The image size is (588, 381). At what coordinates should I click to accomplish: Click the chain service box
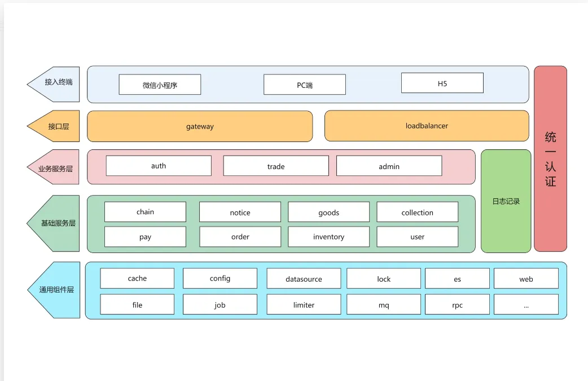coord(145,212)
